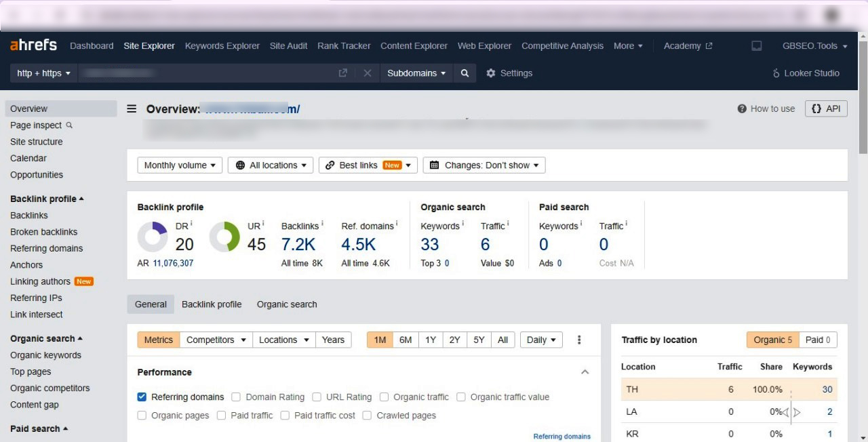Open Looker Studio from the top right
This screenshot has height=442, width=868.
point(806,73)
